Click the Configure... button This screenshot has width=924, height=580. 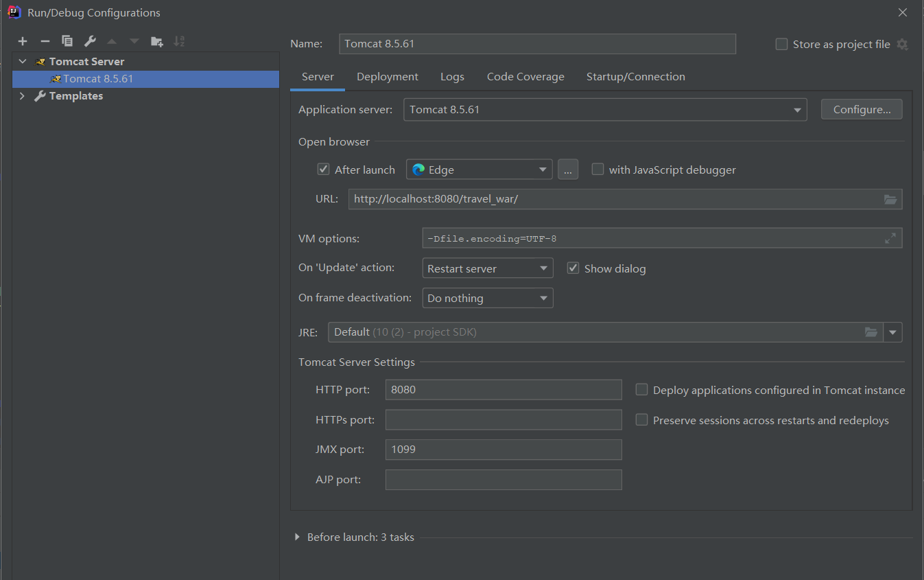[862, 110]
